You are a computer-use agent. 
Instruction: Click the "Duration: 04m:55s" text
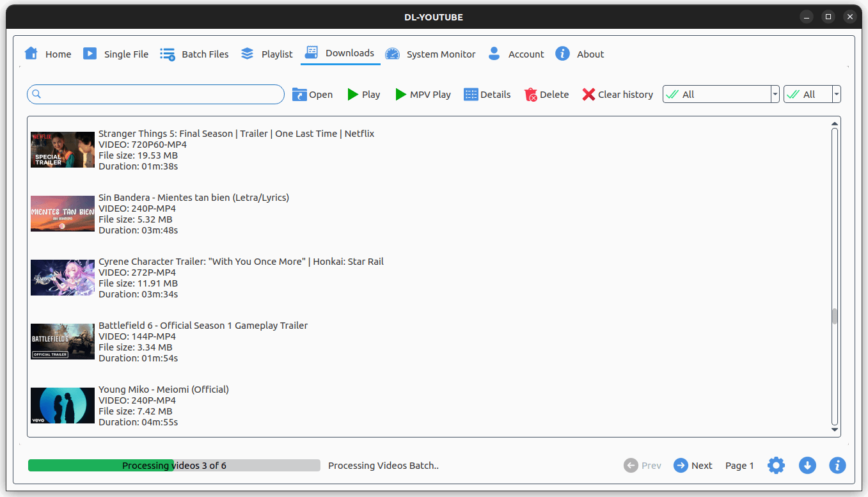[138, 422]
